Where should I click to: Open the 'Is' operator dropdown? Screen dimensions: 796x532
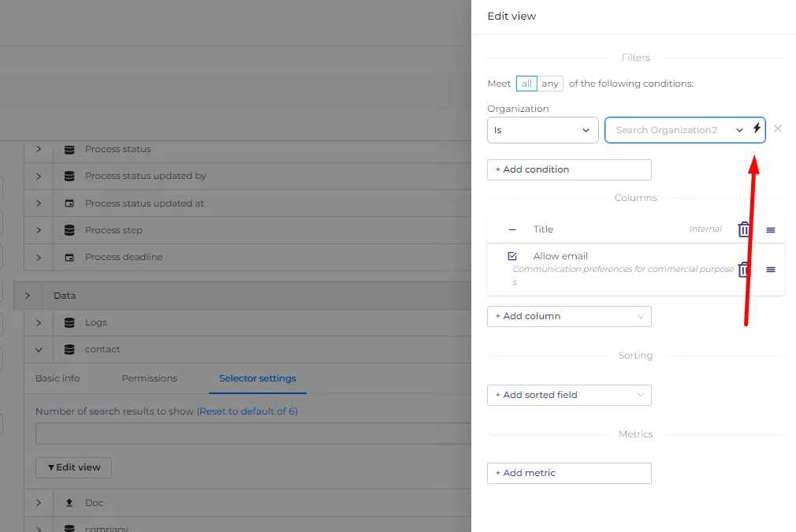coord(543,130)
